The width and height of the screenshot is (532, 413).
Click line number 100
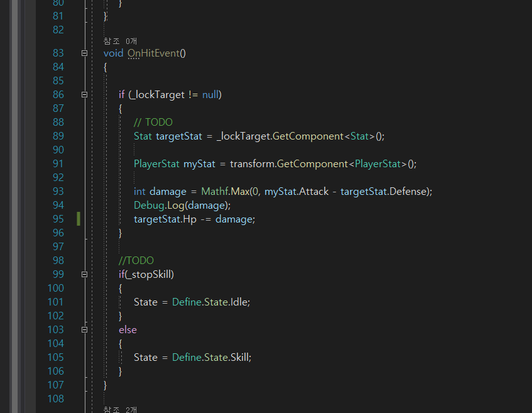[56, 289]
